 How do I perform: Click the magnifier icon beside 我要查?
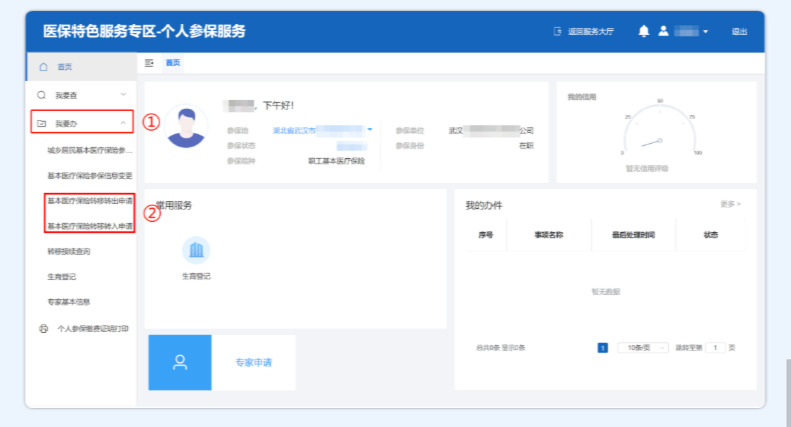click(41, 95)
